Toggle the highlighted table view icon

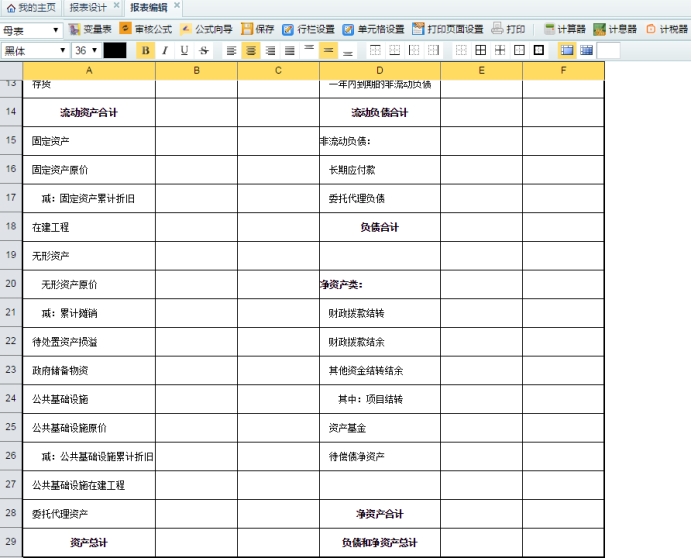(x=567, y=51)
